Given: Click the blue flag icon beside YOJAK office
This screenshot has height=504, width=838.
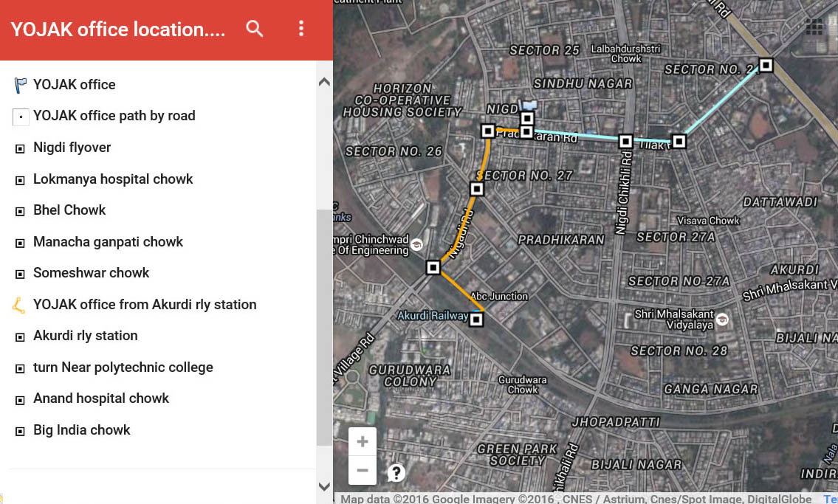Looking at the screenshot, I should (x=20, y=83).
